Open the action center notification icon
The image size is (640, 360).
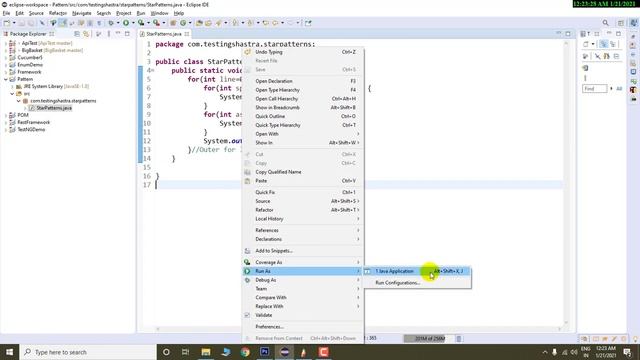coord(627,352)
